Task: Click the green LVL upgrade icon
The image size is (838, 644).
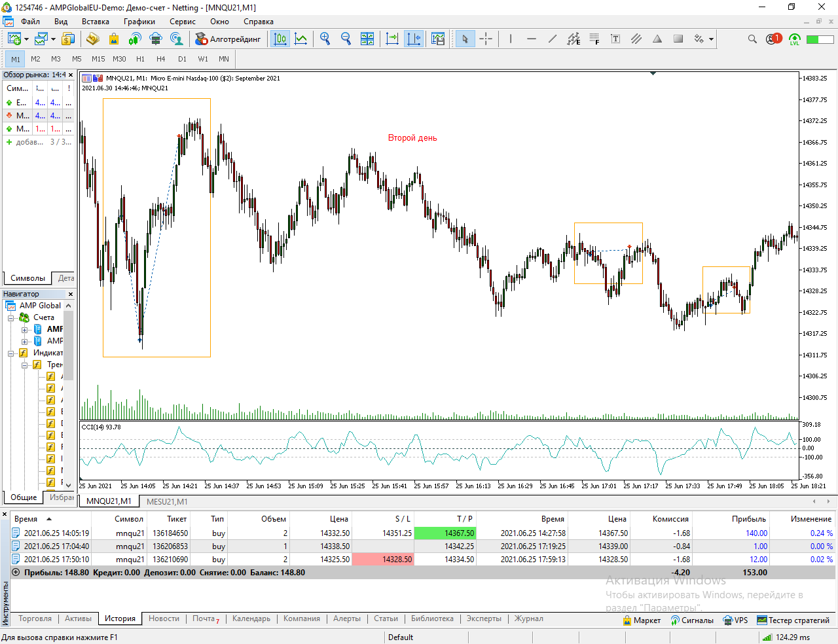Action: 795,39
